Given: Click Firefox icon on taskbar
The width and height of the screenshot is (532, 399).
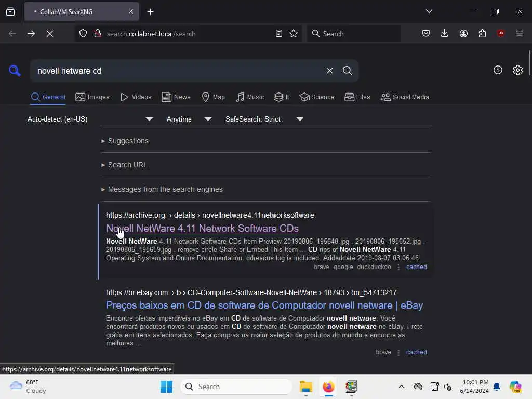Looking at the screenshot, I should (328, 387).
